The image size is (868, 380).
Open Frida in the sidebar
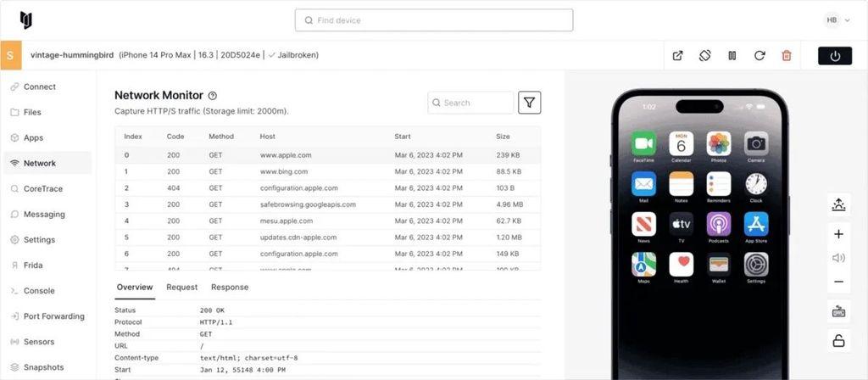pyautogui.click(x=47, y=265)
